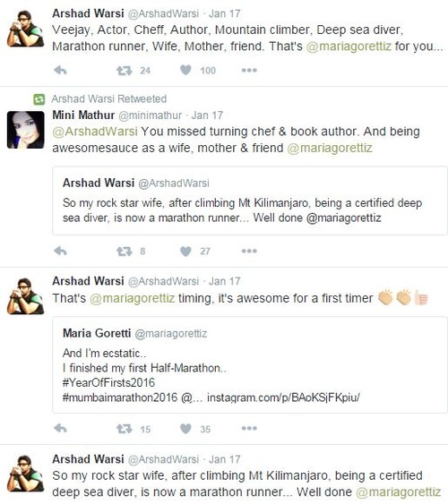This screenshot has height=504, width=448.
Task: Open more options on the Veejay tweet
Action: tap(249, 70)
